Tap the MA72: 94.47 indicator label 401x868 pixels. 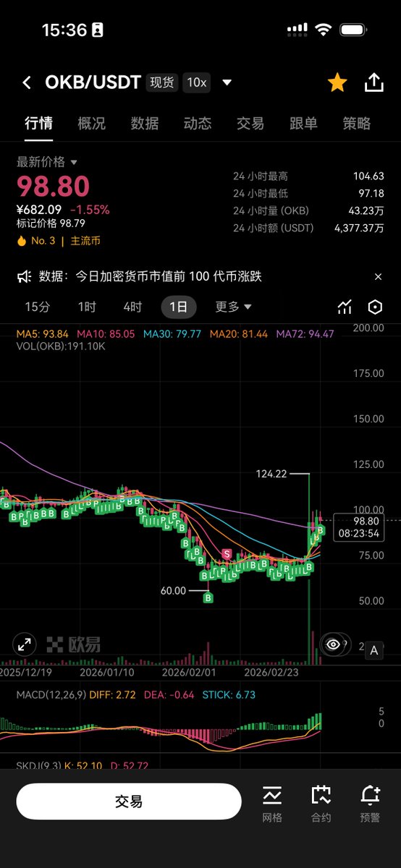coord(305,333)
